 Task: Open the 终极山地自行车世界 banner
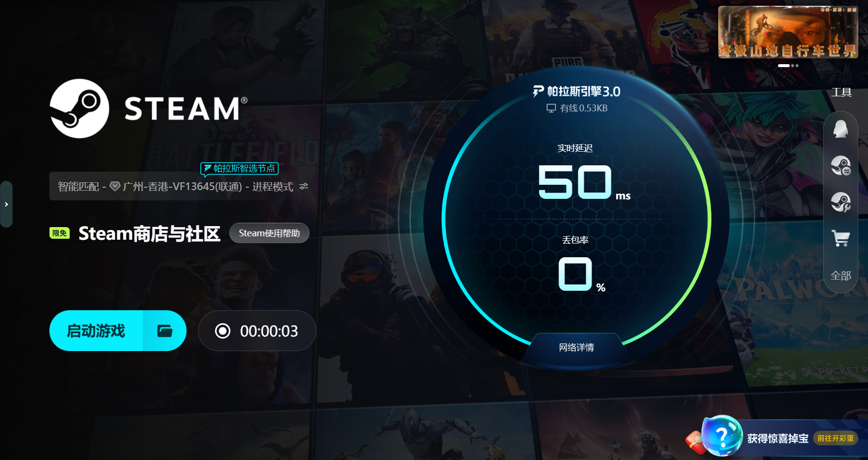(788, 32)
